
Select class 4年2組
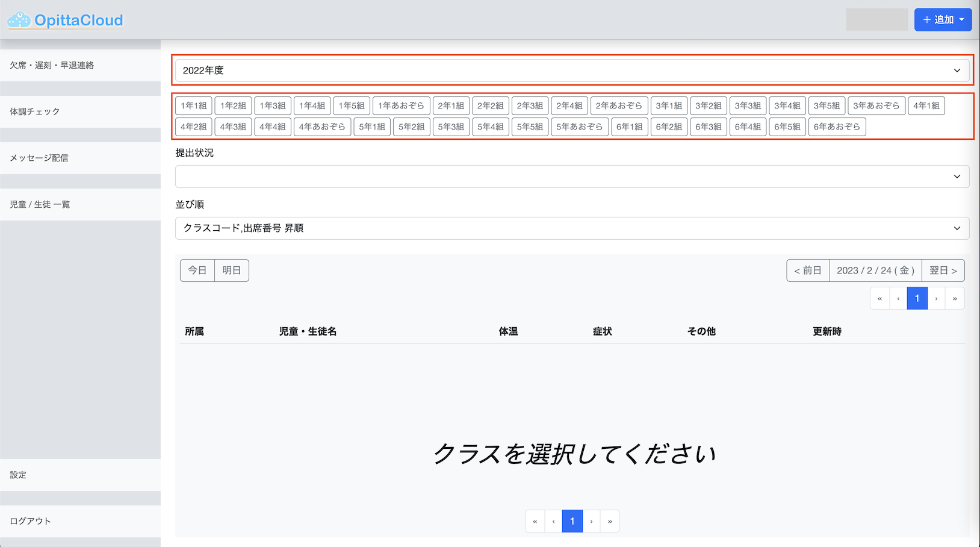coord(194,127)
